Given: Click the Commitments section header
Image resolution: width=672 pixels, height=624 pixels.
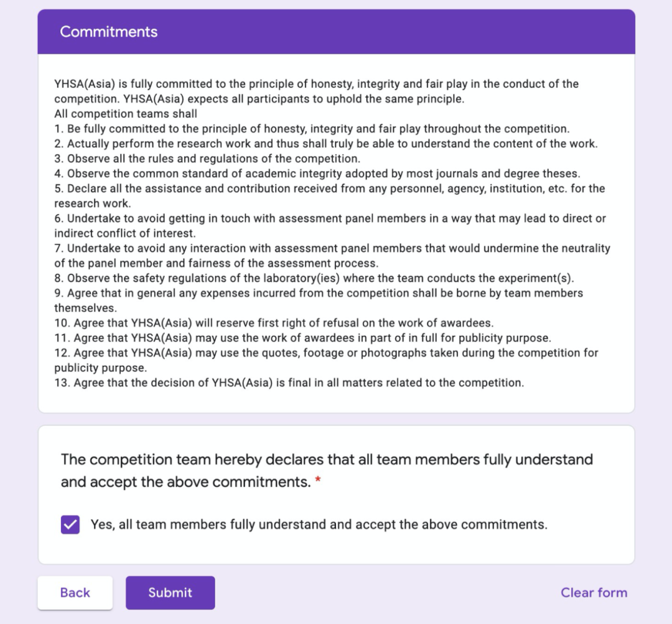Looking at the screenshot, I should click(x=109, y=32).
